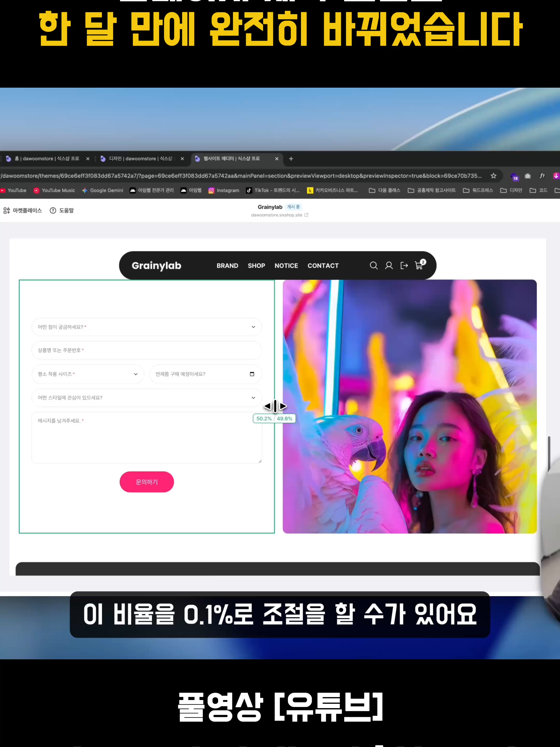Click the f? font extension icon

pyautogui.click(x=542, y=176)
